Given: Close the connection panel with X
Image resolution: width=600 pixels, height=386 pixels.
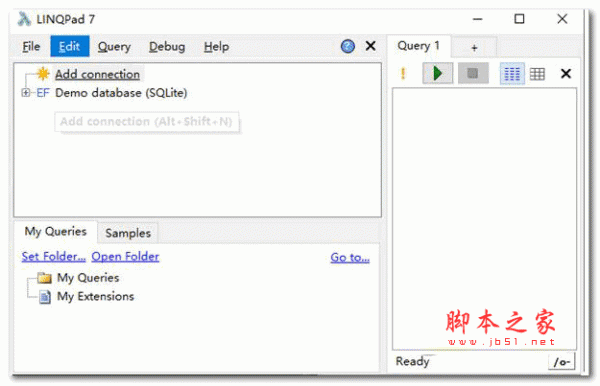Looking at the screenshot, I should tap(370, 46).
